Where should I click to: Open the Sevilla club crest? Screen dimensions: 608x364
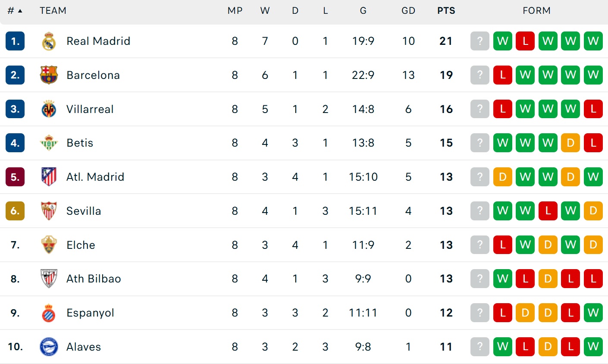[x=49, y=211]
